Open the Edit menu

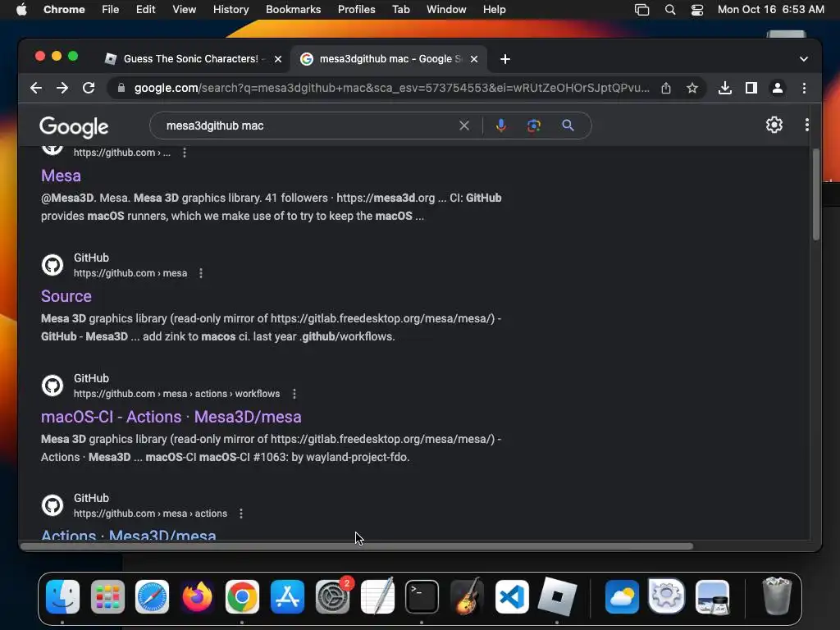[146, 10]
